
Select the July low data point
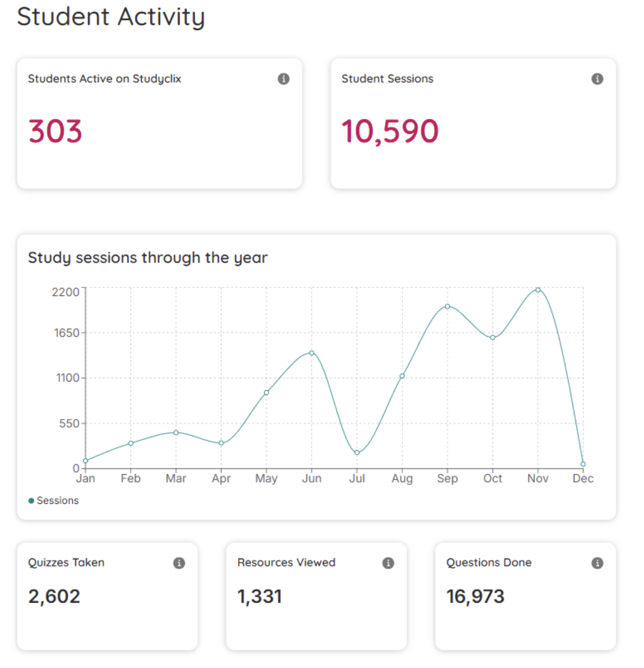pyautogui.click(x=357, y=453)
